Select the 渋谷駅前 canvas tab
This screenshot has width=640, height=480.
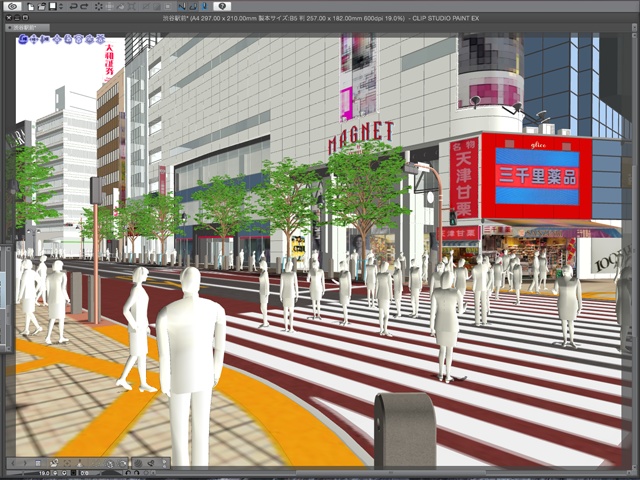(x=27, y=27)
